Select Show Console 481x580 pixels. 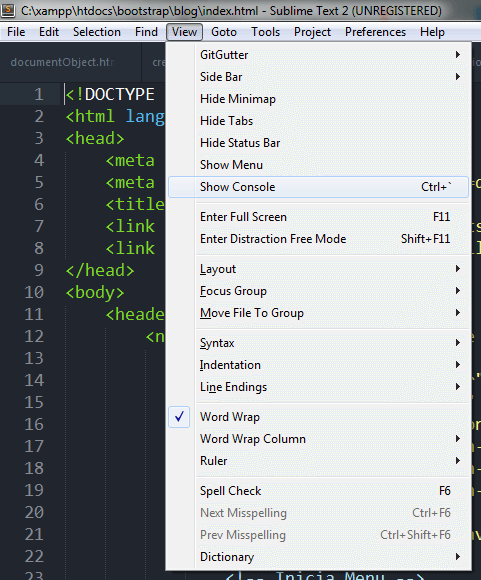click(x=319, y=187)
